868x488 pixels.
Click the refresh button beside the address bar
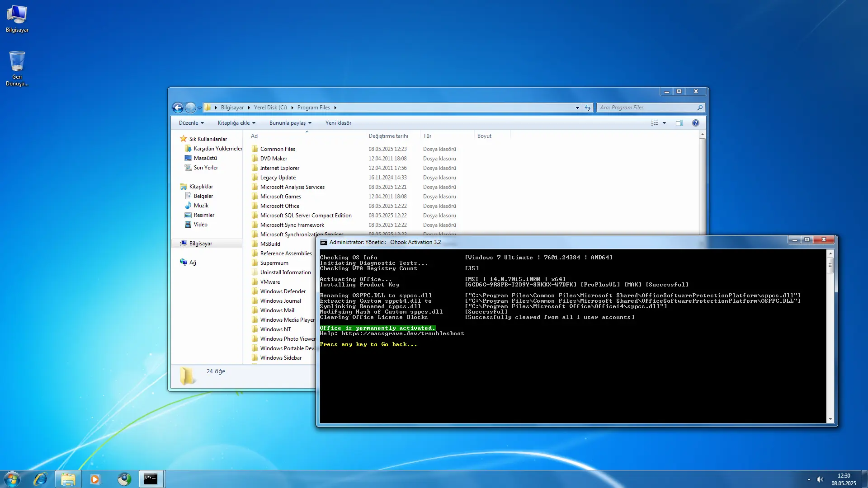click(588, 108)
